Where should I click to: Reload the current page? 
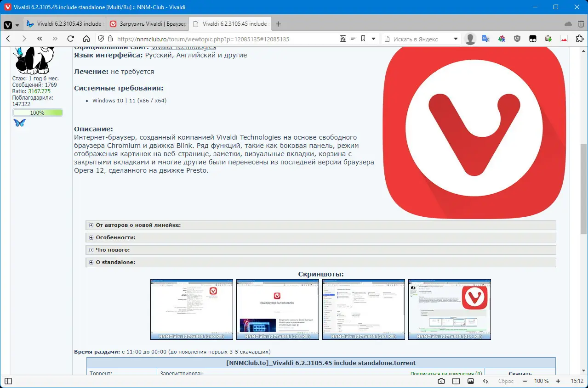coord(71,39)
